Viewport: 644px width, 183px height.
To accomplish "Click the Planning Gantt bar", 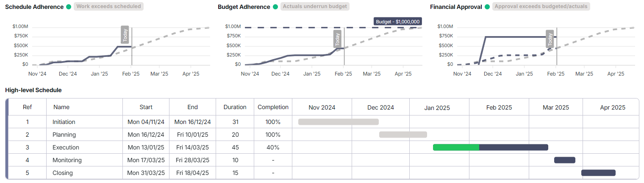I will [403, 135].
